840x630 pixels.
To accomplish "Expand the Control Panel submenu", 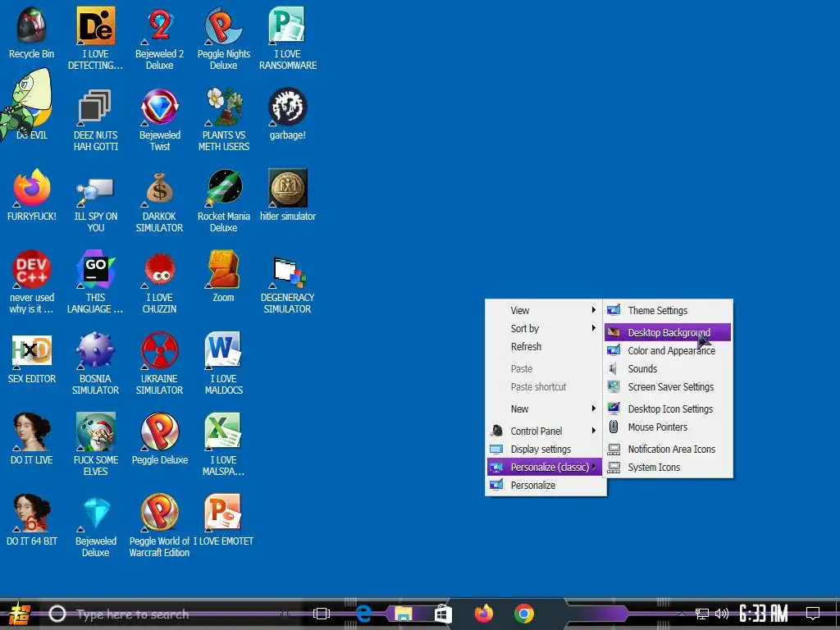I will point(546,431).
